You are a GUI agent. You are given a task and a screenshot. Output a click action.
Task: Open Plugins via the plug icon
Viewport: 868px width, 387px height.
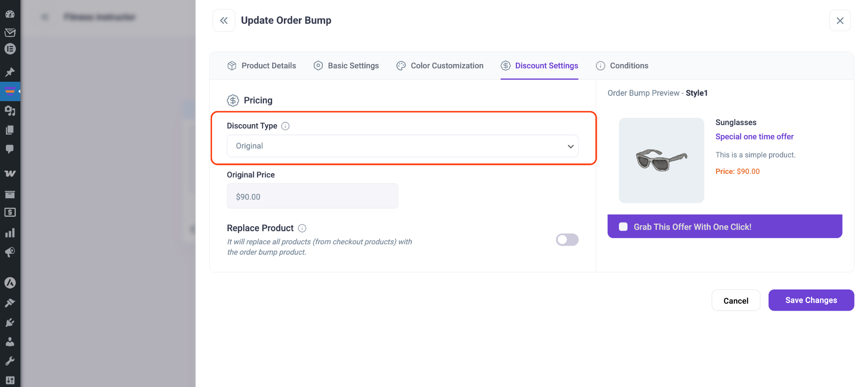[10, 322]
